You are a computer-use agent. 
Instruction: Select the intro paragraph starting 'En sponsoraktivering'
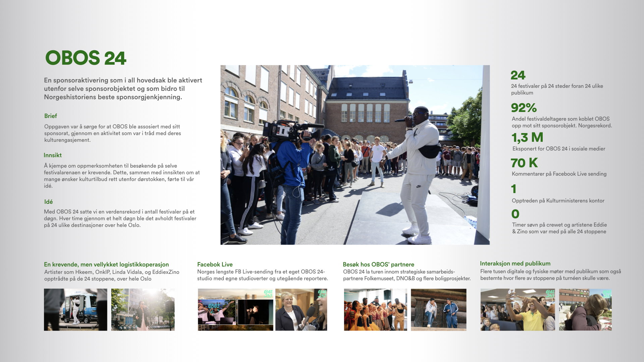(123, 88)
